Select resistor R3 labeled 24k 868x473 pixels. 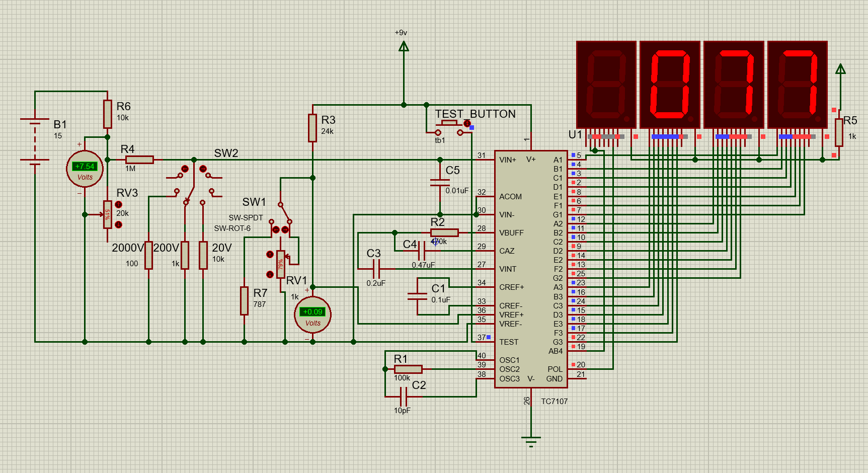[x=312, y=128]
